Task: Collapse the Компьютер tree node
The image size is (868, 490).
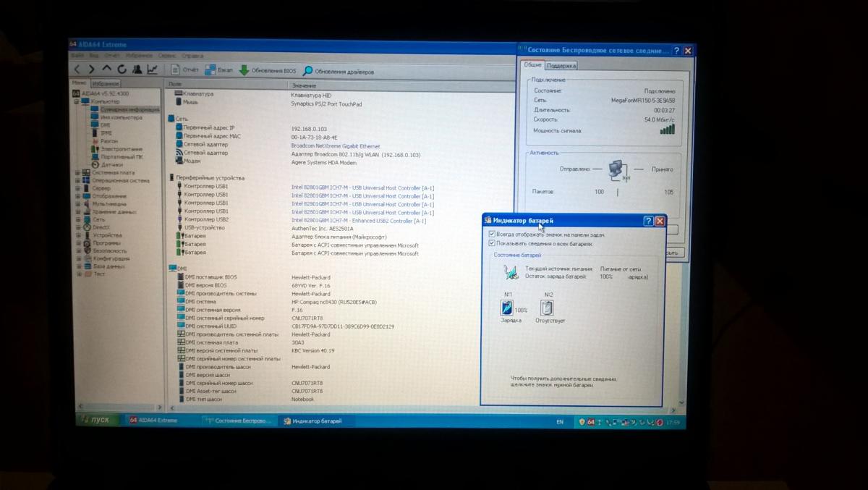Action: [76, 101]
